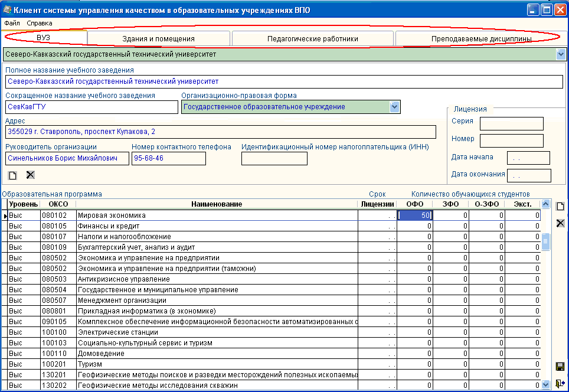
Task: Click the license Серия input field
Action: pos(512,123)
